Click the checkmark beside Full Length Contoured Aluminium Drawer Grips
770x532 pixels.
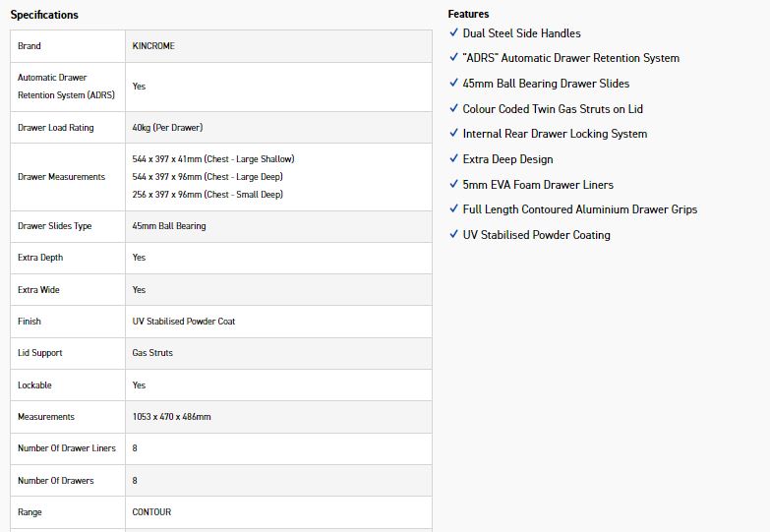pos(453,208)
